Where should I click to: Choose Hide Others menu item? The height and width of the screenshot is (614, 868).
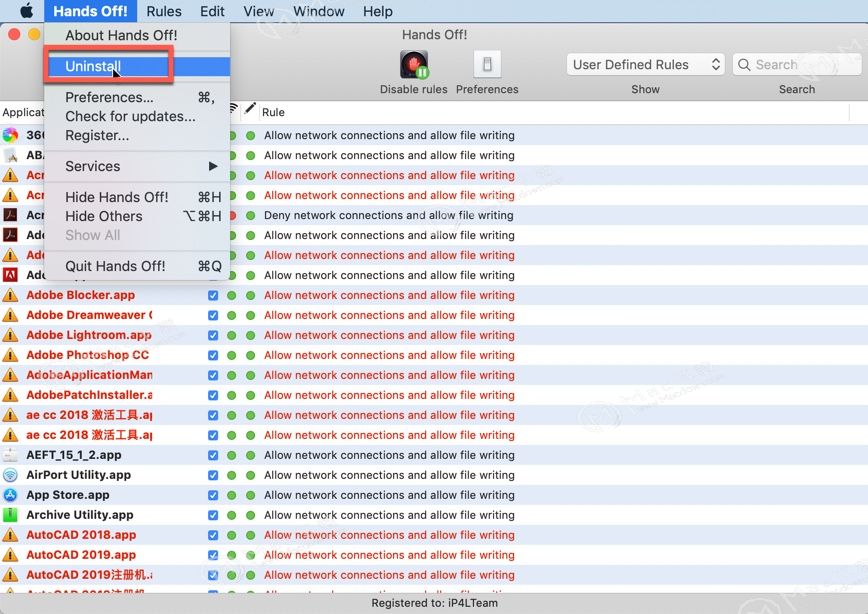click(x=137, y=216)
